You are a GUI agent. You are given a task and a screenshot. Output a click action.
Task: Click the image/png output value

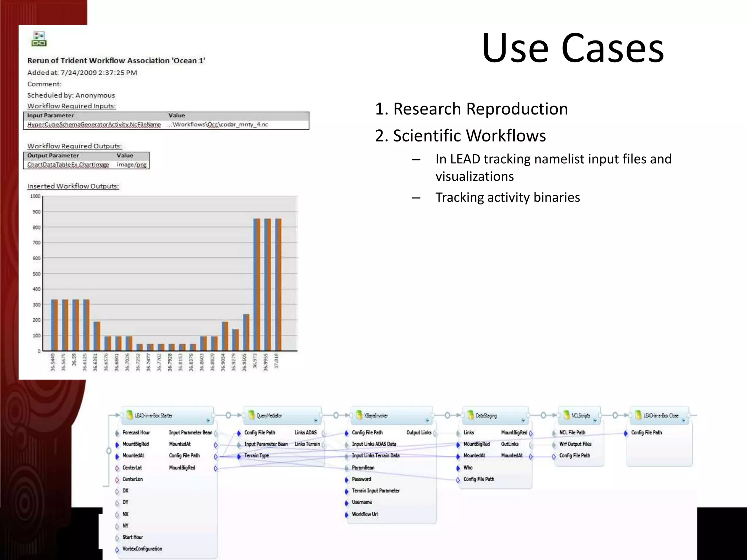pyautogui.click(x=132, y=165)
